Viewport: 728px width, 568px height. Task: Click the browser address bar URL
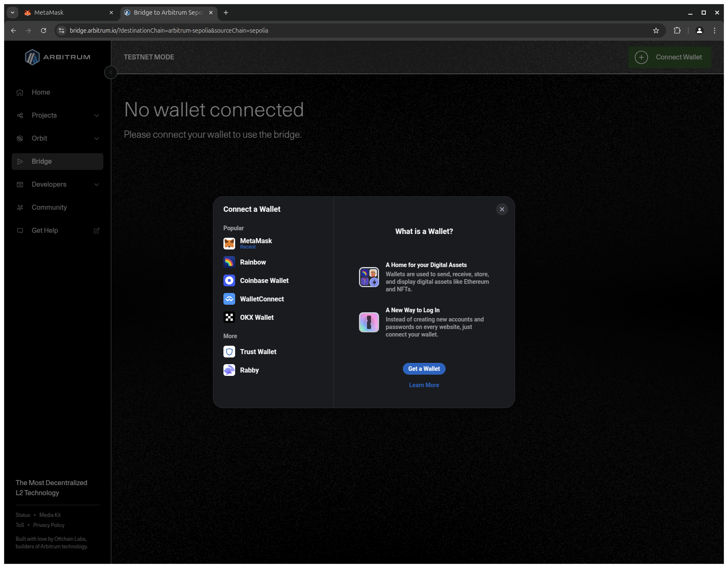pos(169,31)
